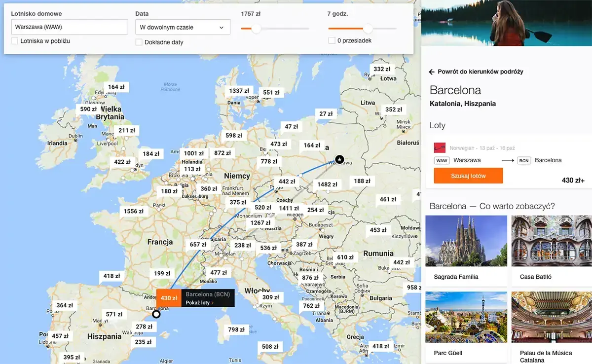Select the 375 zł price label
Viewport: 592px width, 364px height.
238,203
